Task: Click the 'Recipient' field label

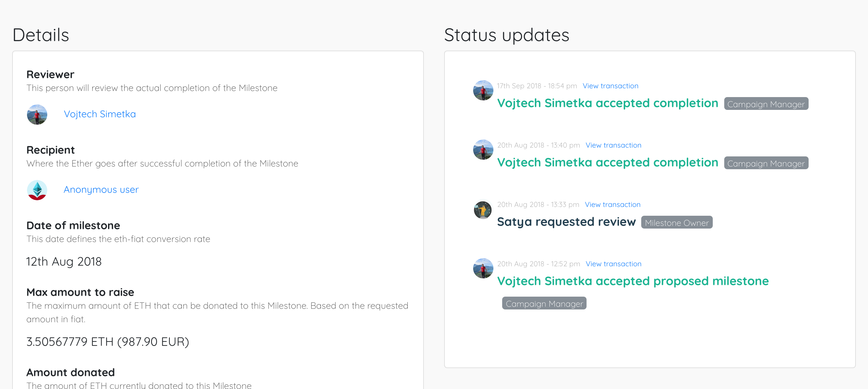Action: coord(51,150)
